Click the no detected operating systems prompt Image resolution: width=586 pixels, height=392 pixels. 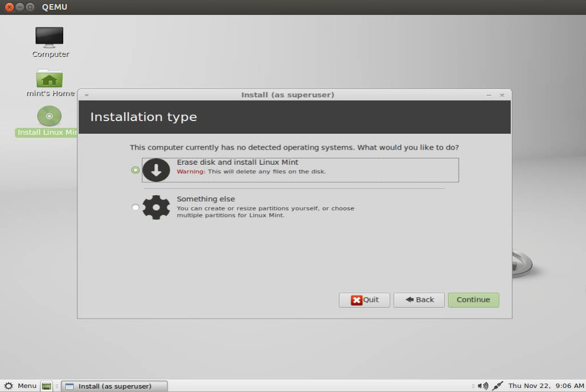pyautogui.click(x=294, y=148)
